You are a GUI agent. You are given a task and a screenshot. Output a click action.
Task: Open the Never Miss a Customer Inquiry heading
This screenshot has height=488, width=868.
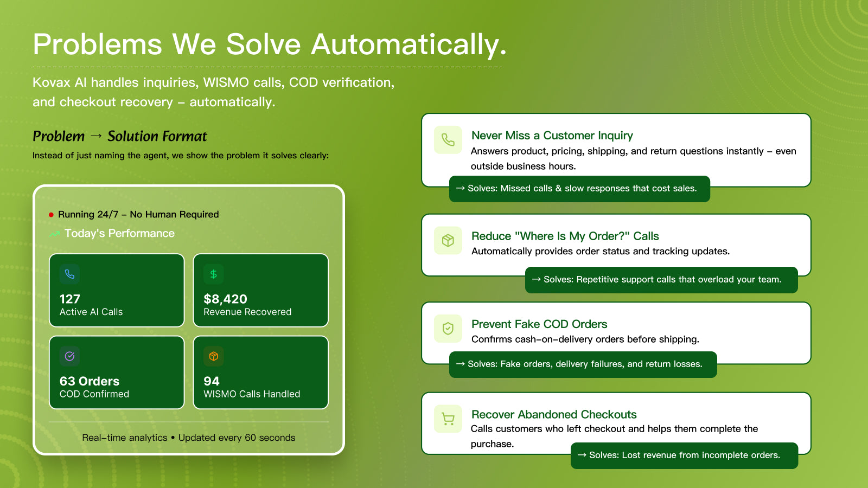coord(552,136)
